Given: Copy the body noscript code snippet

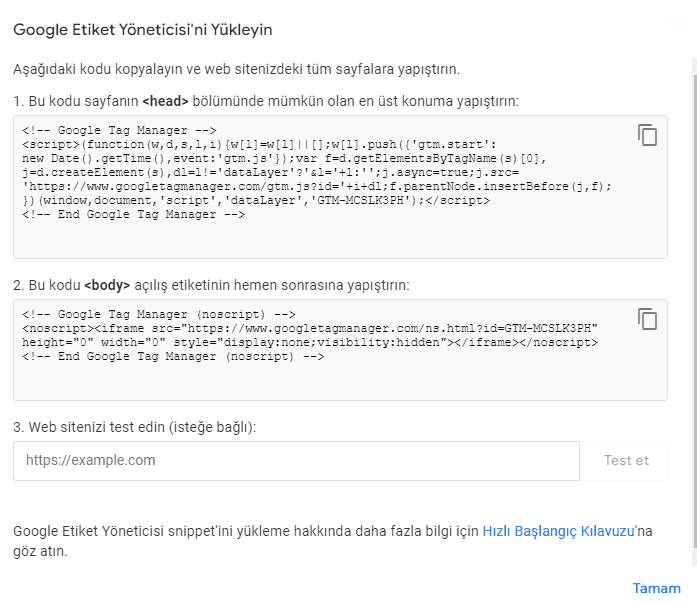Looking at the screenshot, I should click(647, 319).
